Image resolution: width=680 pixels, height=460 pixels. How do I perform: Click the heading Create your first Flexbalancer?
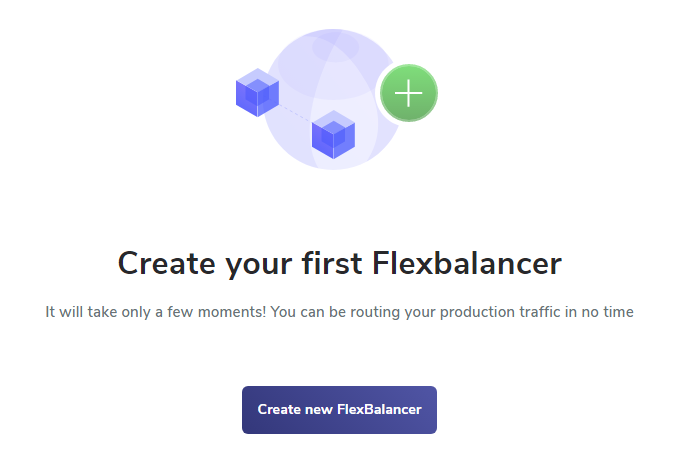(340, 264)
